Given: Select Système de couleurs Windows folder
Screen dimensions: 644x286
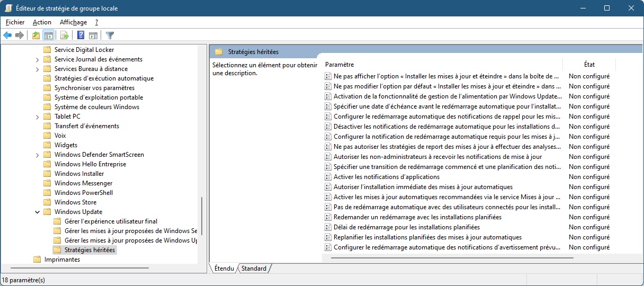Looking at the screenshot, I should [x=97, y=107].
